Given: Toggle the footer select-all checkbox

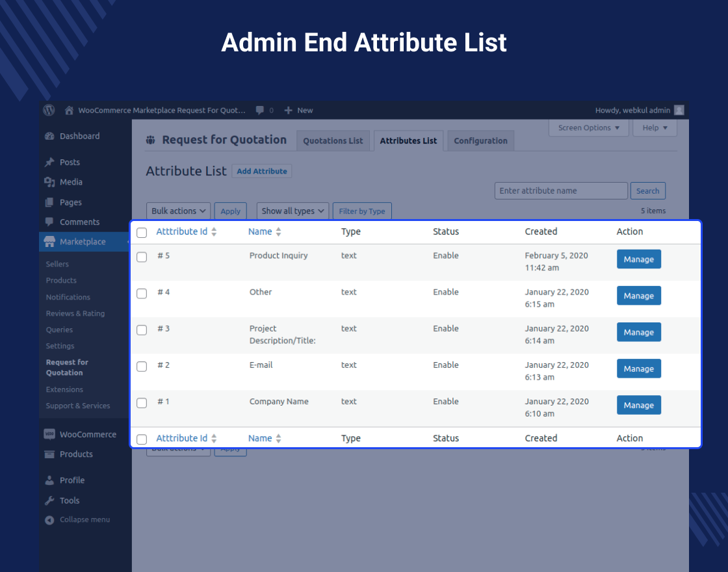Looking at the screenshot, I should [142, 439].
